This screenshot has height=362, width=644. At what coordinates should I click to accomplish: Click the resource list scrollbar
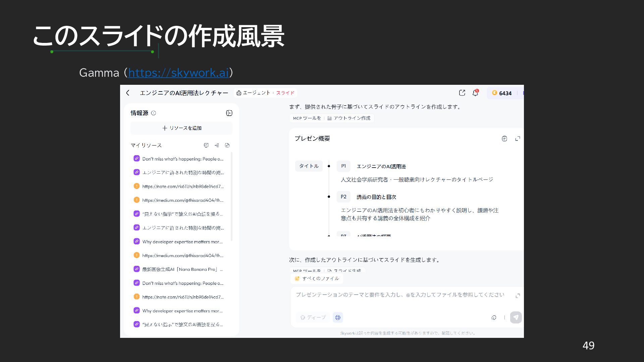tap(232, 196)
